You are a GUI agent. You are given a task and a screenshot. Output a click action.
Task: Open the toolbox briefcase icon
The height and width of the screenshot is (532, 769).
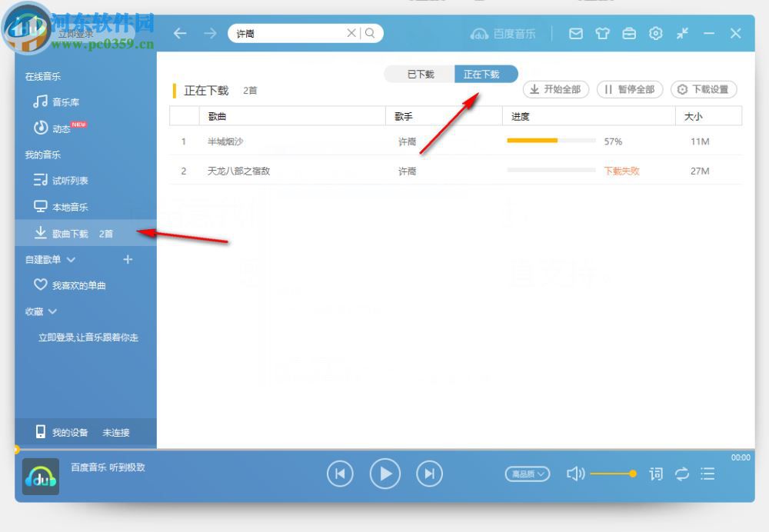tap(629, 33)
